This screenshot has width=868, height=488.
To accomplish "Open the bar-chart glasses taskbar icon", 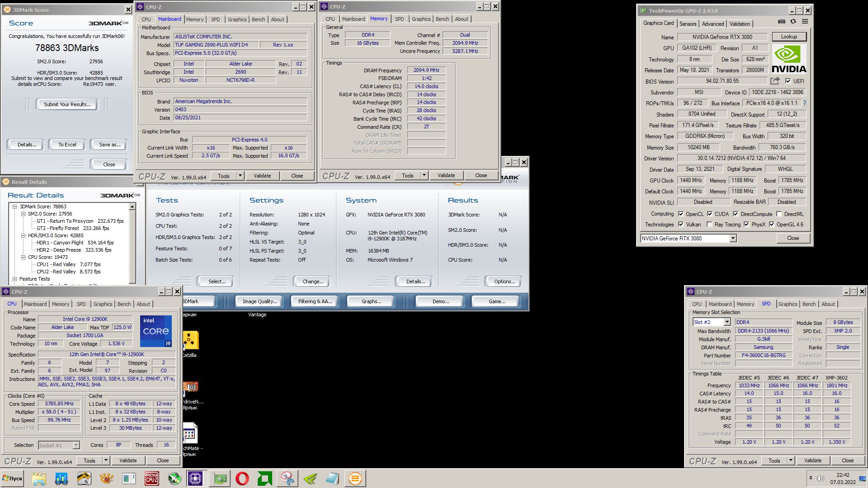I will click(61, 479).
